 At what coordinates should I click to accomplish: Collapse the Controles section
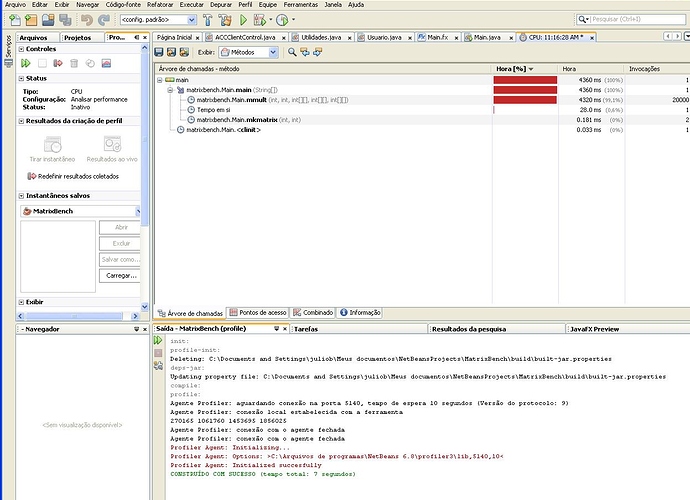pyautogui.click(x=21, y=48)
